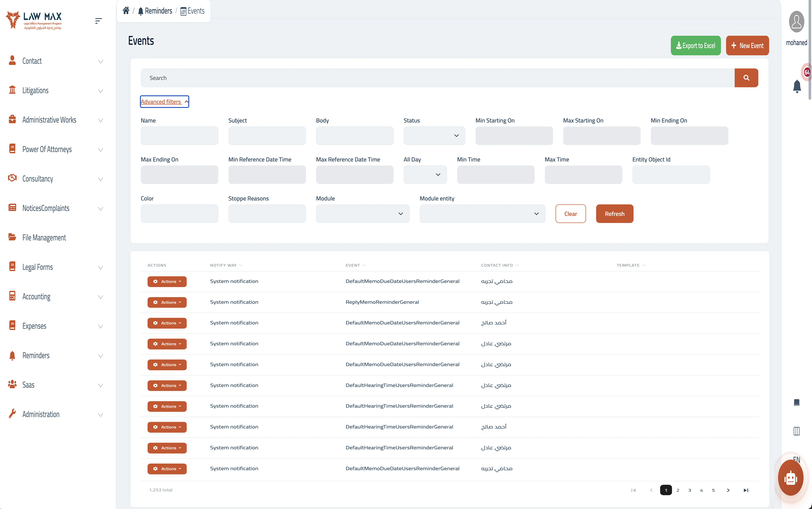
Task: Click the Subject filter field
Action: point(267,136)
